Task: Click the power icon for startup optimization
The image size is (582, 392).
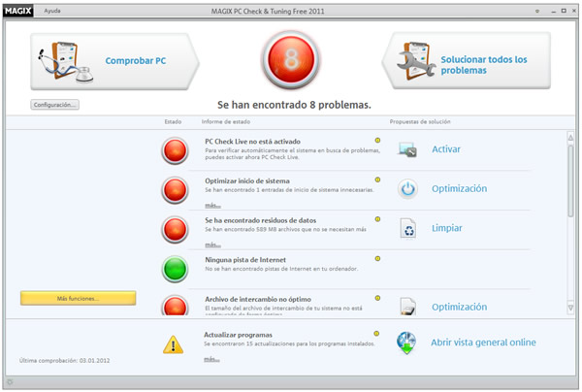Action: click(x=407, y=188)
